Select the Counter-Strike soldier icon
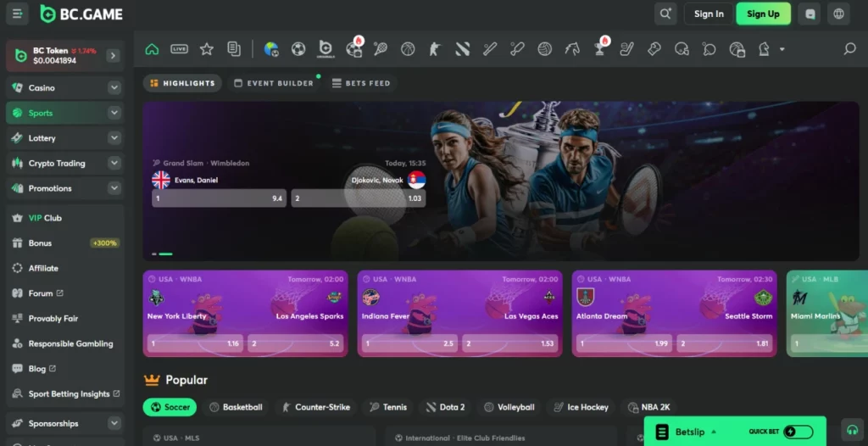Image resolution: width=868 pixels, height=446 pixels. pyautogui.click(x=435, y=49)
